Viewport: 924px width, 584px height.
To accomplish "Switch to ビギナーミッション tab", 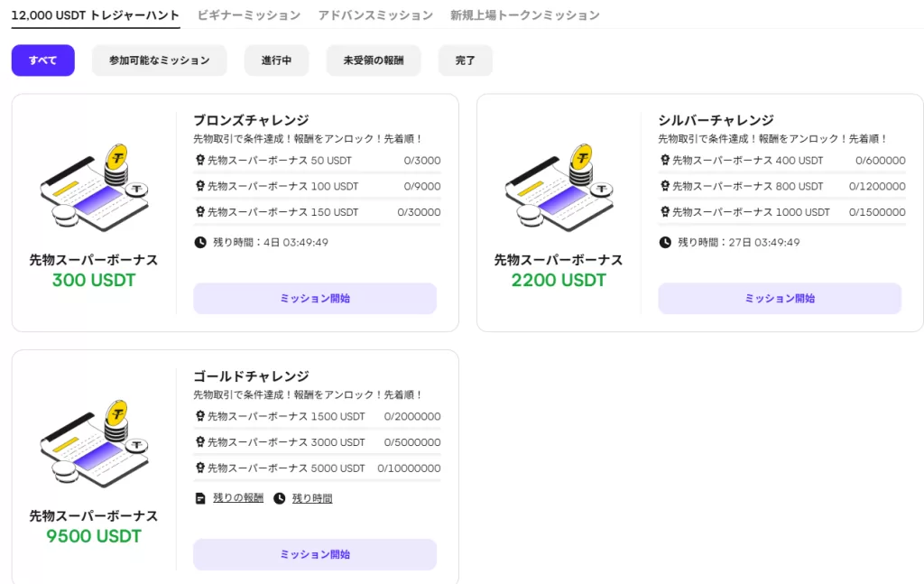I will (x=249, y=15).
